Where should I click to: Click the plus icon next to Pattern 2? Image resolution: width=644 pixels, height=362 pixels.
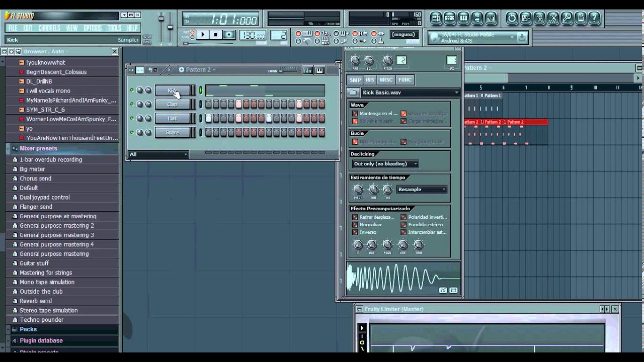pyautogui.click(x=183, y=70)
